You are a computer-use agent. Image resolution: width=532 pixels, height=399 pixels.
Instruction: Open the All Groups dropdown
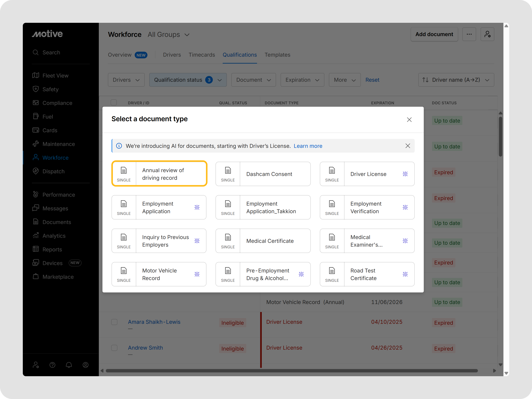pyautogui.click(x=169, y=35)
